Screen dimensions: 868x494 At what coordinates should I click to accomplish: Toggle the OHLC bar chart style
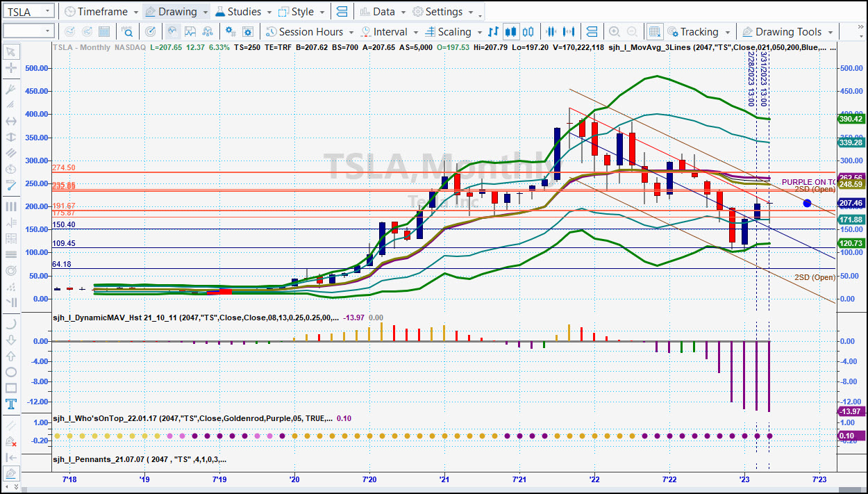tap(493, 31)
